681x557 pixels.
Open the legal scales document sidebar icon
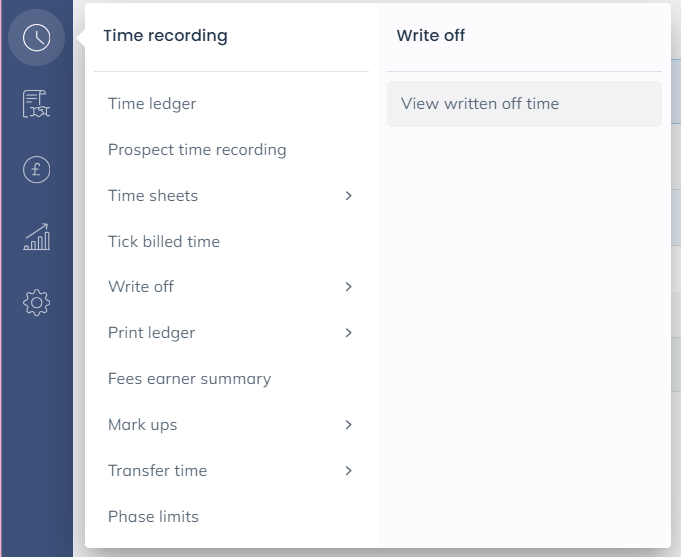pyautogui.click(x=36, y=104)
